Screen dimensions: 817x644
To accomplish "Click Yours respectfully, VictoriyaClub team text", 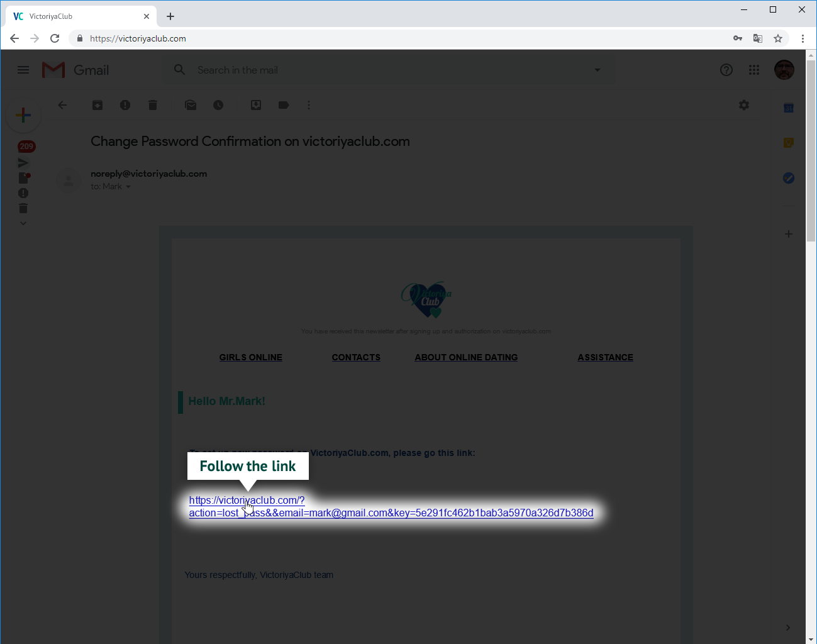I will [258, 575].
